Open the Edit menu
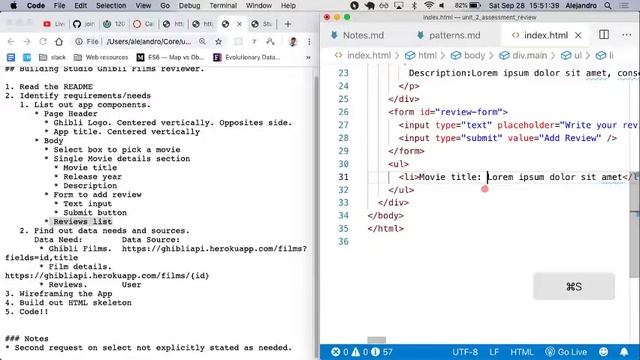 (80, 6)
